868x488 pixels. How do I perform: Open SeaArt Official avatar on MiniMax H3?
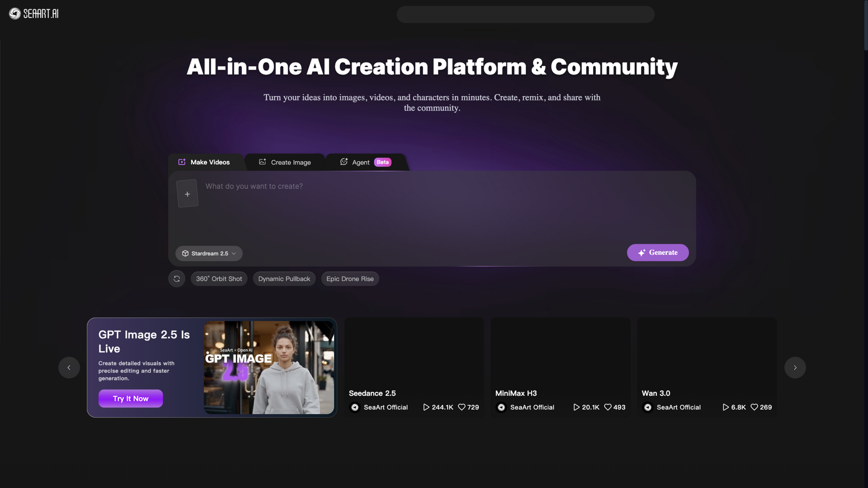click(501, 407)
